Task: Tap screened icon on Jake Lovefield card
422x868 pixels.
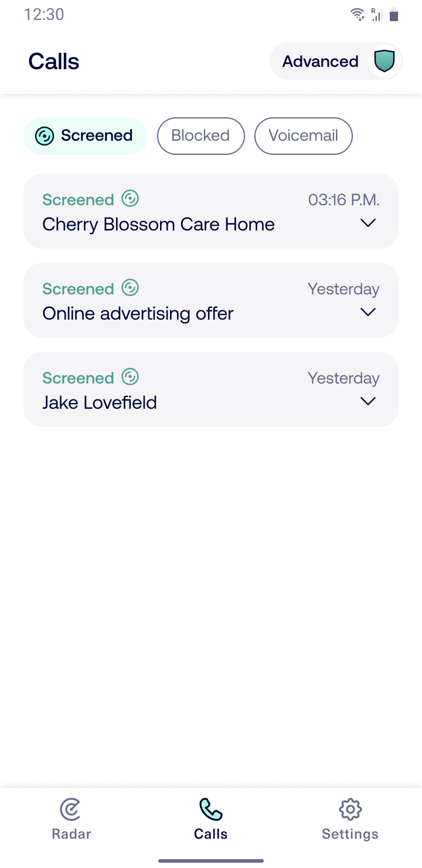Action: point(130,377)
